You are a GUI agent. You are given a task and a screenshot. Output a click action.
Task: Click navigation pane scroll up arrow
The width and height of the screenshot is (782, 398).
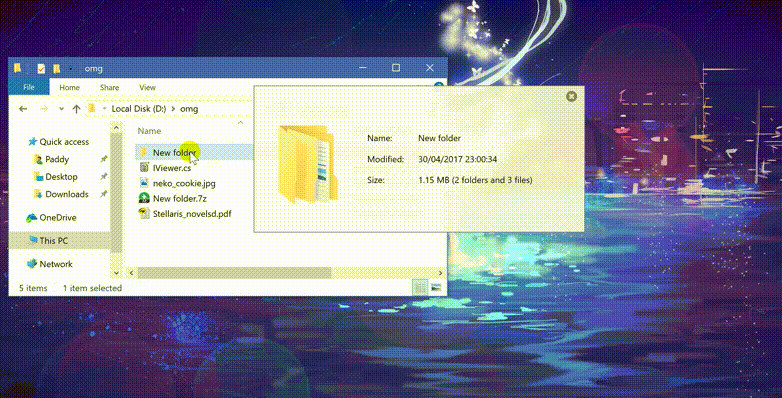click(x=116, y=128)
